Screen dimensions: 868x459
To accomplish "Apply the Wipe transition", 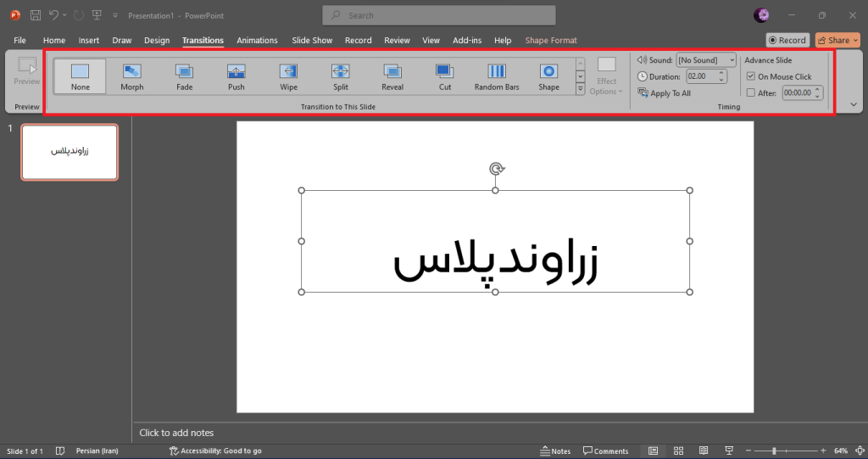I will tap(288, 76).
